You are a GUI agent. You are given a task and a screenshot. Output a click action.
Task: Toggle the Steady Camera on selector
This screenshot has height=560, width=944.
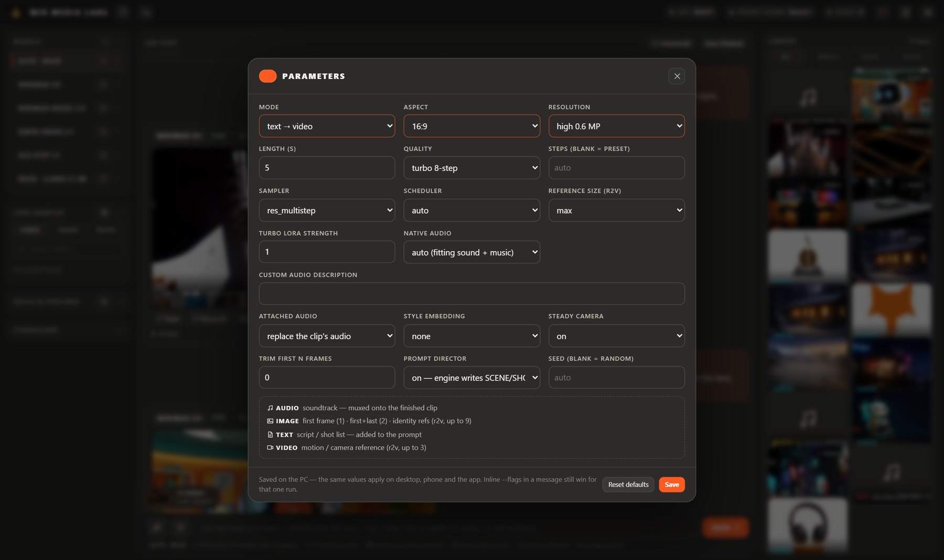pyautogui.click(x=616, y=336)
